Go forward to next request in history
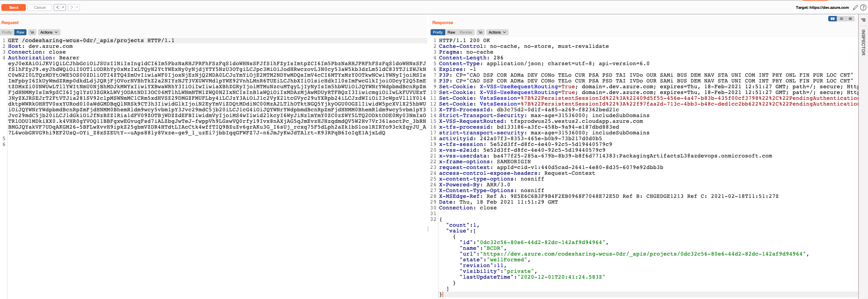The width and height of the screenshot is (868, 299). click(x=71, y=7)
